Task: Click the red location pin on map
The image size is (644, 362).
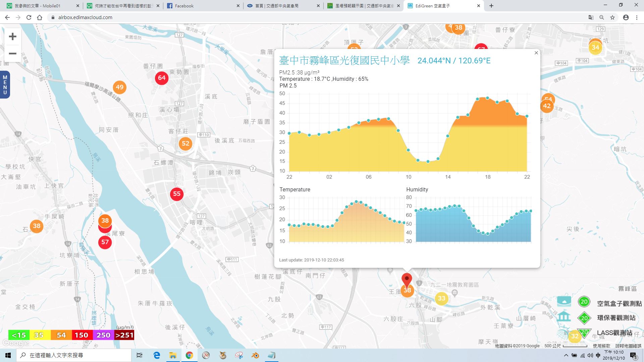Action: pyautogui.click(x=407, y=280)
